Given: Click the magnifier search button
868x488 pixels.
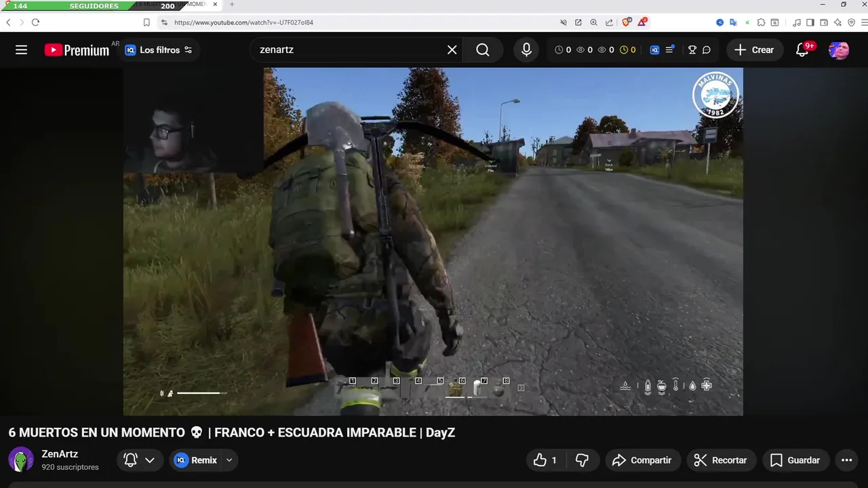Looking at the screenshot, I should 483,50.
